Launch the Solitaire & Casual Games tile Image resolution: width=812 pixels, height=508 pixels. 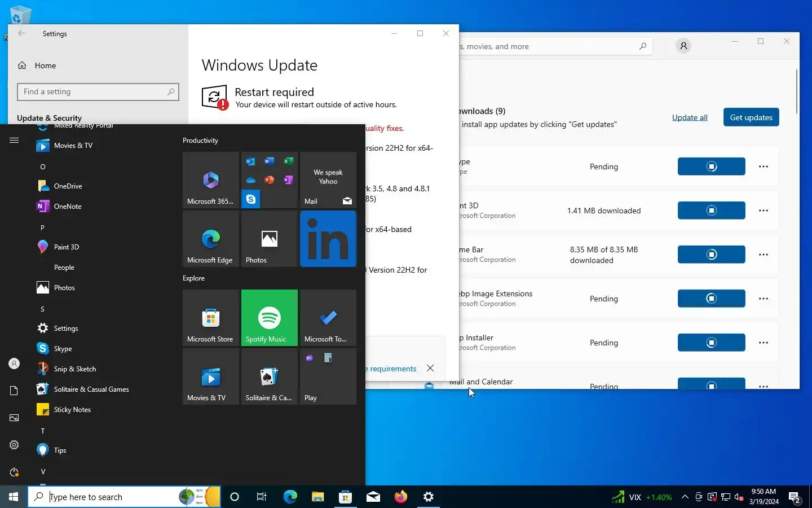pos(270,376)
